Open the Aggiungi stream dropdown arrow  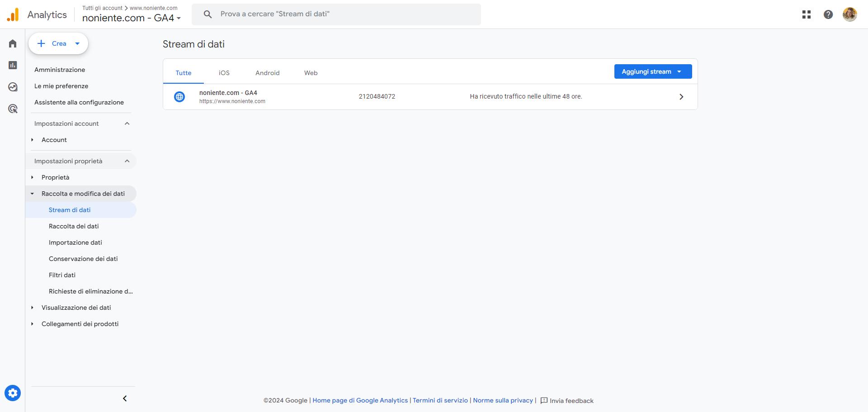pos(679,71)
